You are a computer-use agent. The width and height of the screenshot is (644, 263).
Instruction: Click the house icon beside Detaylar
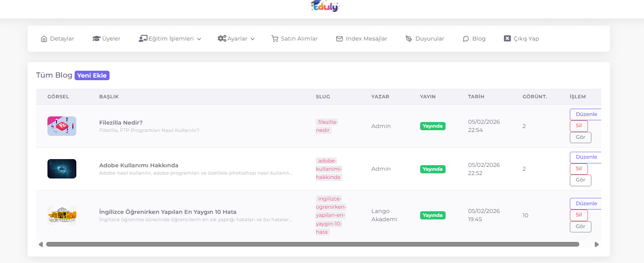pos(44,39)
